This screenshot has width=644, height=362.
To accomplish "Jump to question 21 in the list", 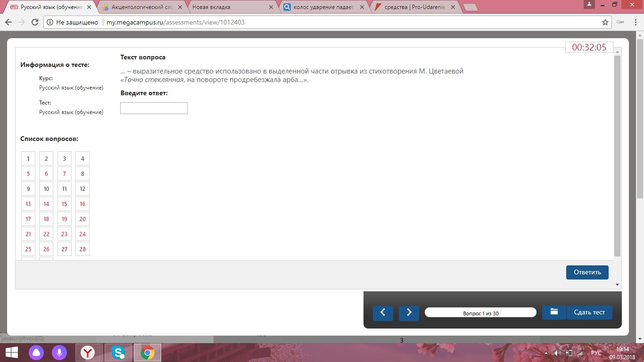I will pos(28,234).
